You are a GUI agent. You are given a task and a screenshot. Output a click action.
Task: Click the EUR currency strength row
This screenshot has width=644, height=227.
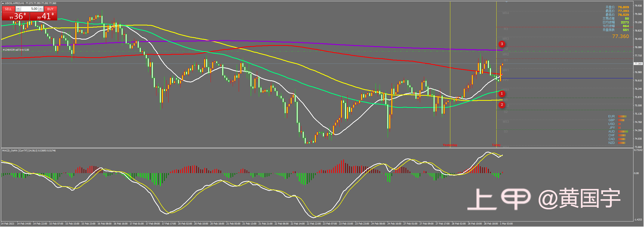pyautogui.click(x=617, y=116)
